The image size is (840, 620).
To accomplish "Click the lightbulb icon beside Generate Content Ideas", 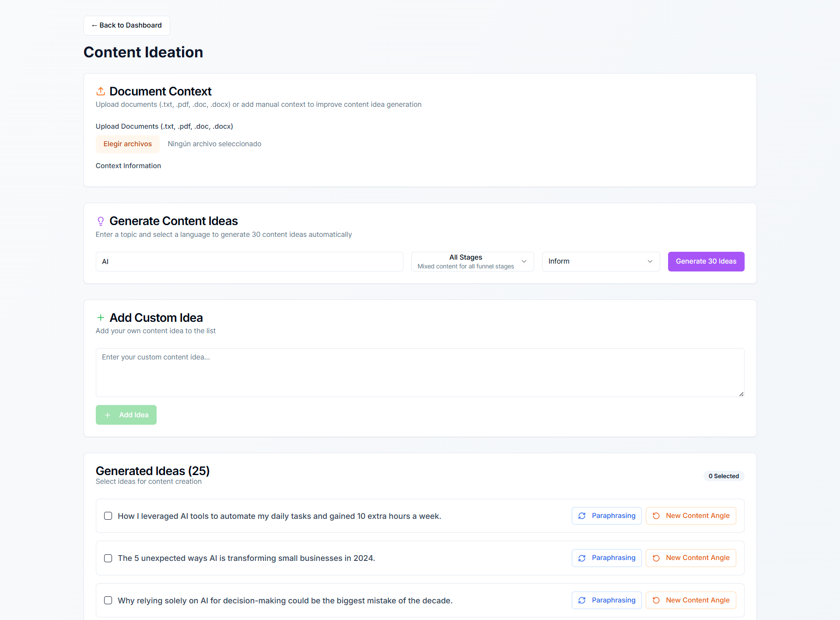I will point(101,221).
